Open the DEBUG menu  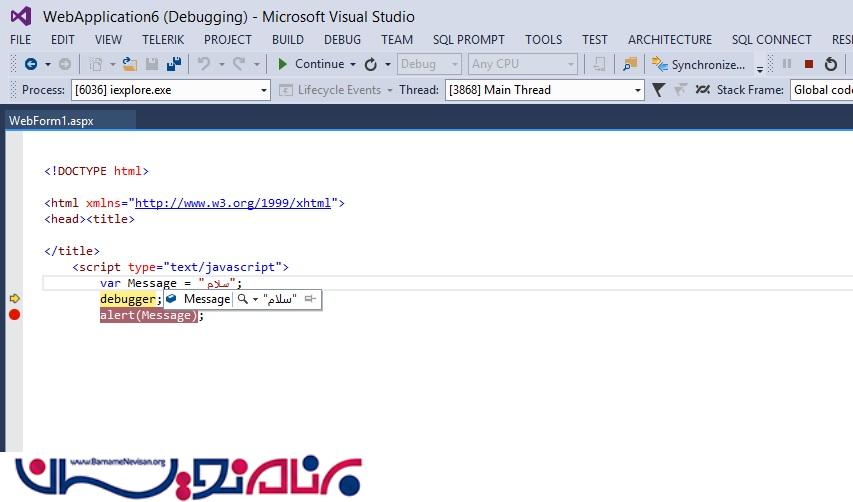342,39
